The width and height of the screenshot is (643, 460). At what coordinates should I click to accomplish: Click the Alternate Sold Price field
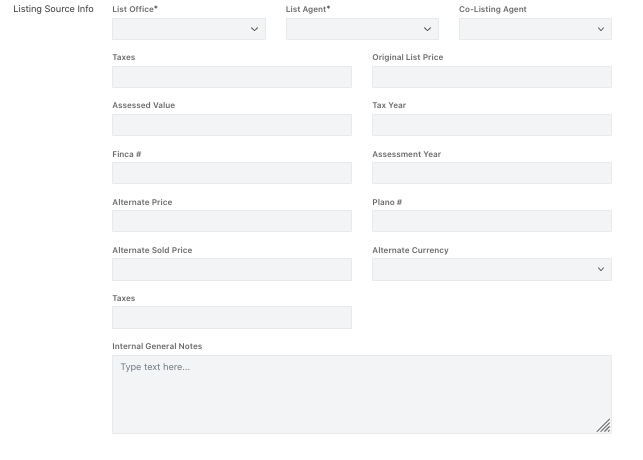pyautogui.click(x=232, y=269)
